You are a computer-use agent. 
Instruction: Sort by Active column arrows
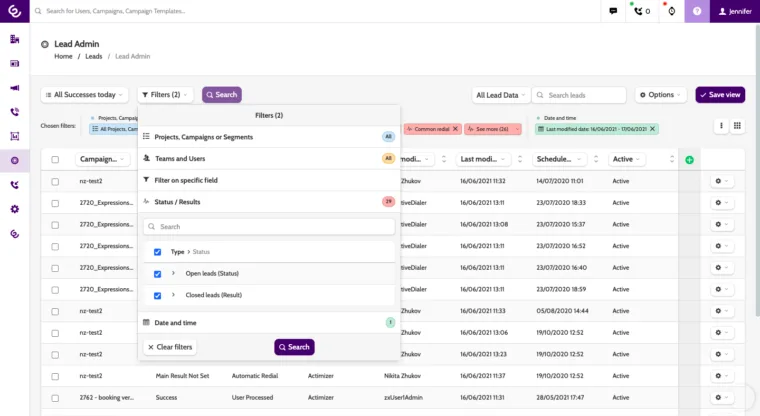pos(672,159)
